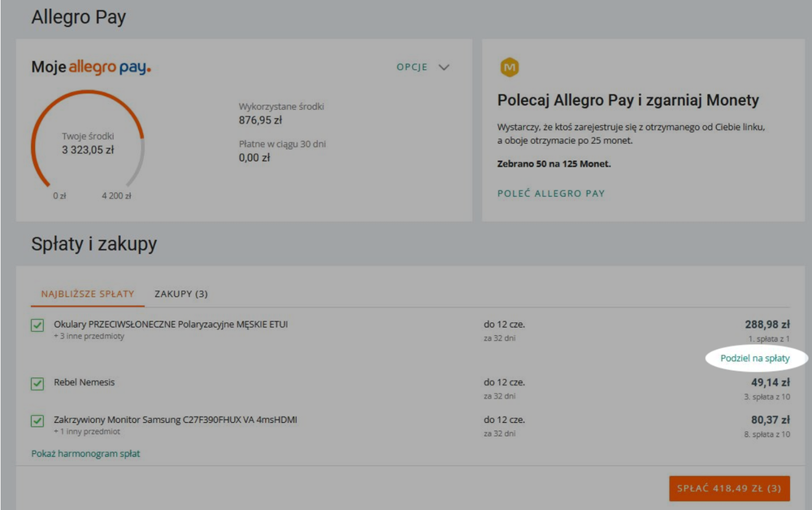Open the OPCJE options menu label
This screenshot has height=510, width=812.
pos(412,68)
